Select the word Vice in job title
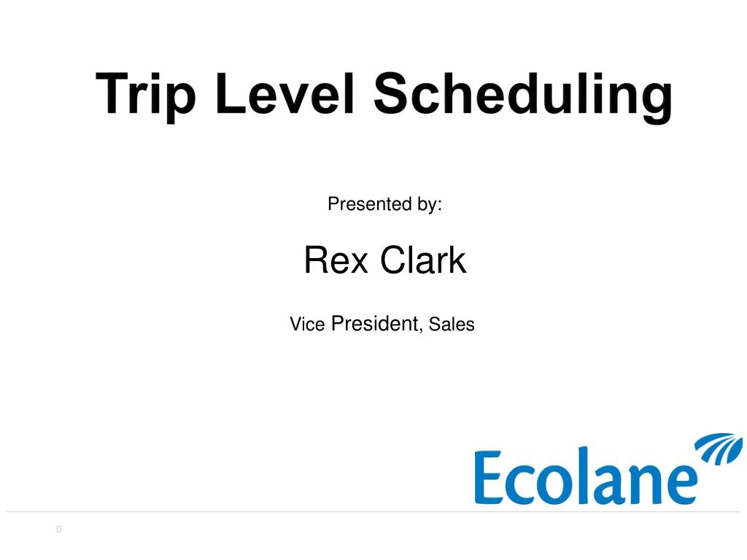Image resolution: width=747 pixels, height=560 pixels. (x=307, y=324)
